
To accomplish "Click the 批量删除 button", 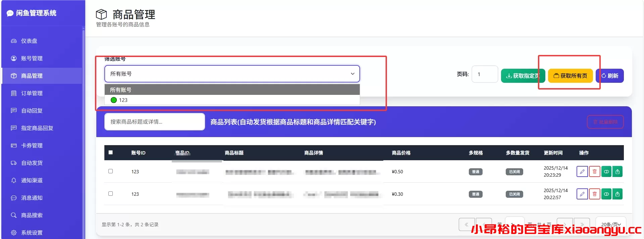I will (605, 122).
